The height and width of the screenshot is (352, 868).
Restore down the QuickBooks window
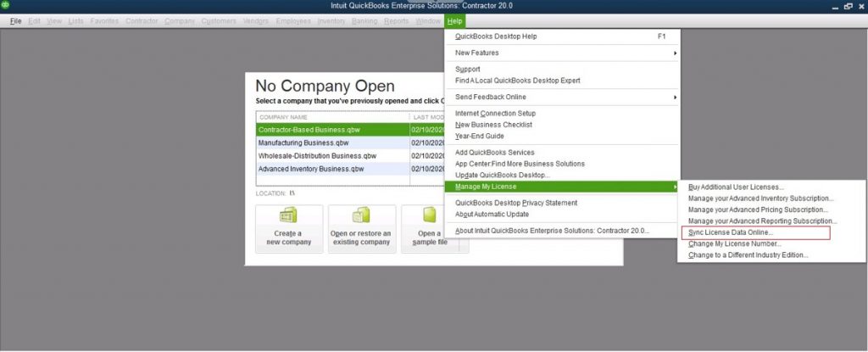[848, 6]
